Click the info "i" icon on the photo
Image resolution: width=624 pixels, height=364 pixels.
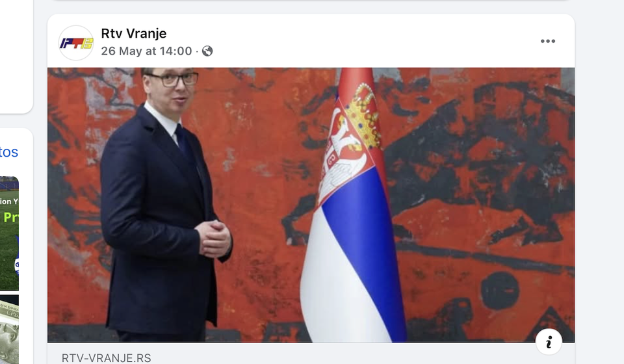[x=549, y=342]
